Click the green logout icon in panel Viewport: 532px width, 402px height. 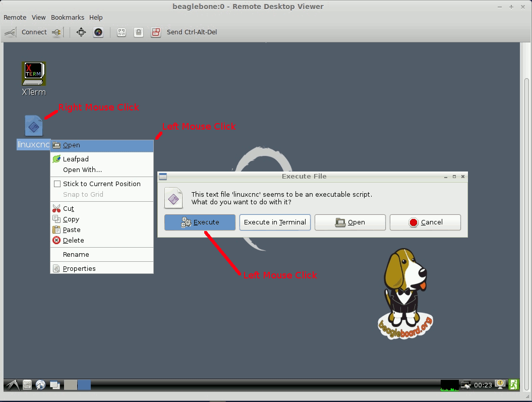[513, 385]
